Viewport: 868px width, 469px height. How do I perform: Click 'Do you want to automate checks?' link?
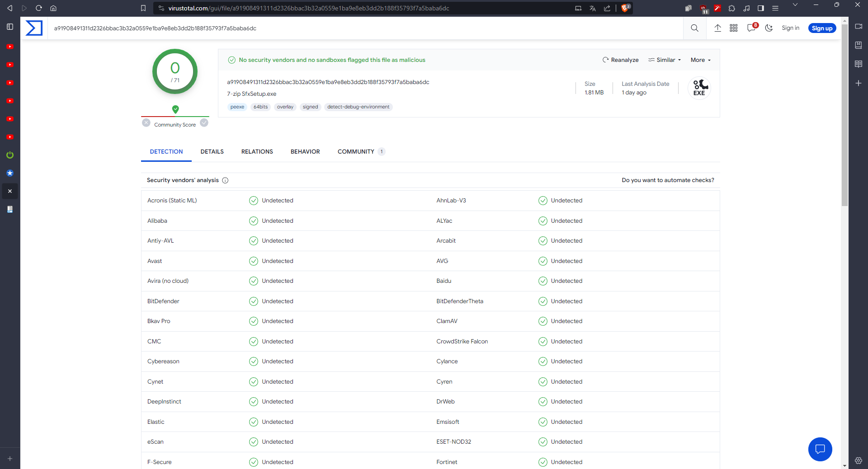[x=668, y=180]
